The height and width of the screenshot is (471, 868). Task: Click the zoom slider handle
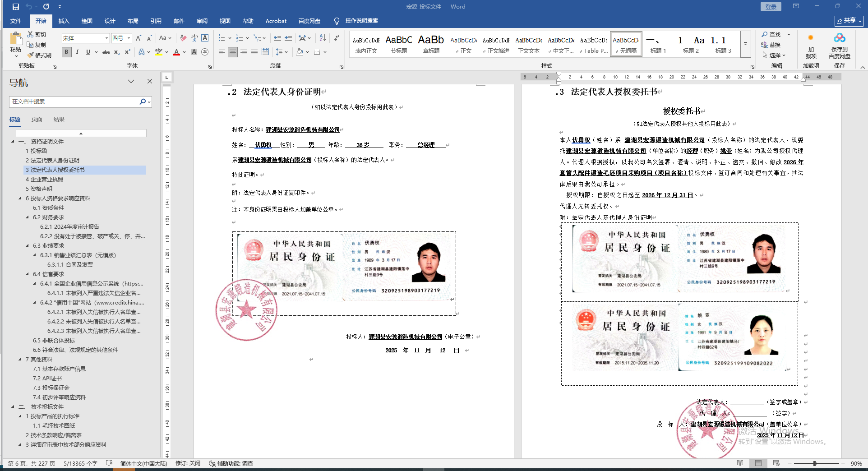pos(815,463)
